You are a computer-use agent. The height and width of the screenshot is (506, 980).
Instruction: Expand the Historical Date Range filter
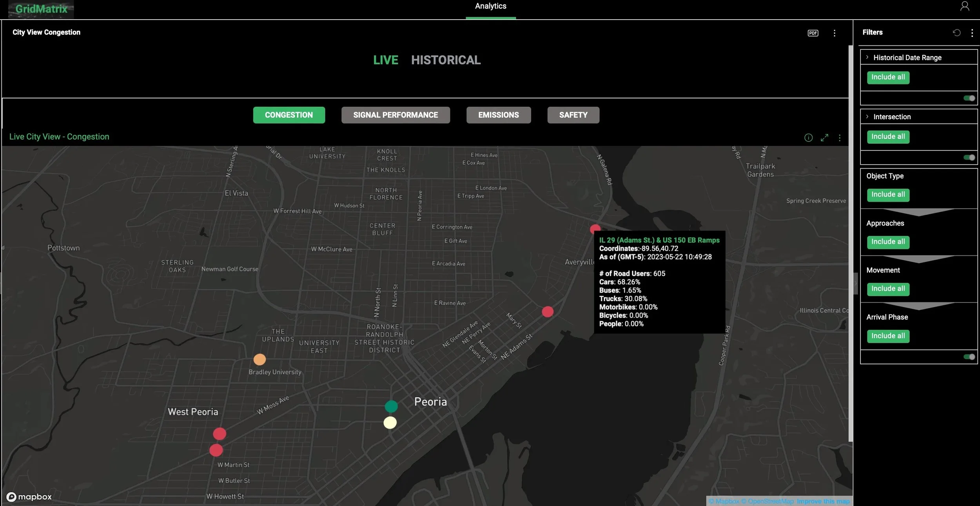pyautogui.click(x=867, y=57)
